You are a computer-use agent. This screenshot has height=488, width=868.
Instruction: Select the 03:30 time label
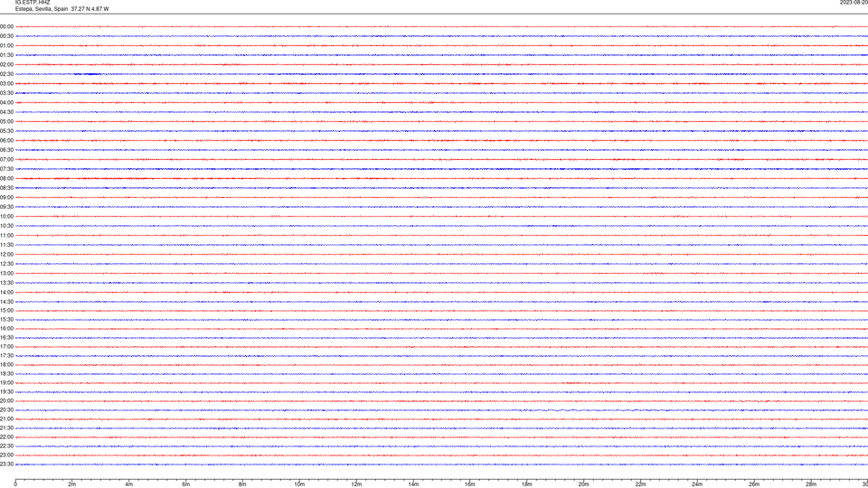[6, 93]
